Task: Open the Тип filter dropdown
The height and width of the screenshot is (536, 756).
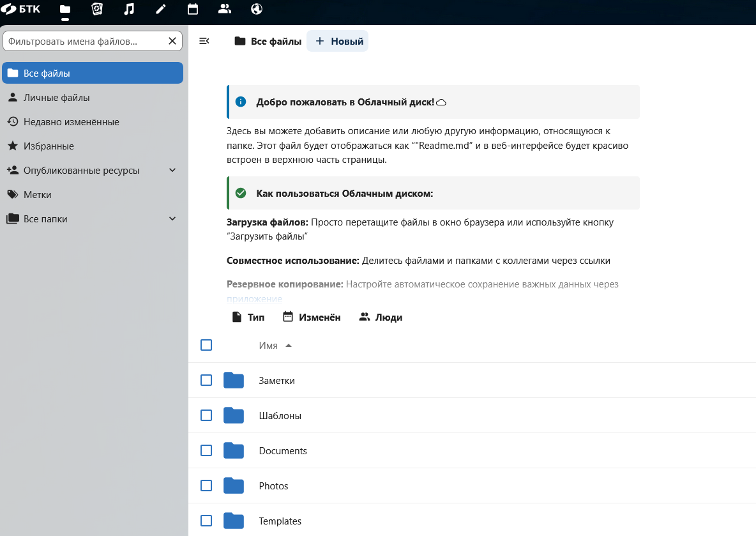Action: 248,317
